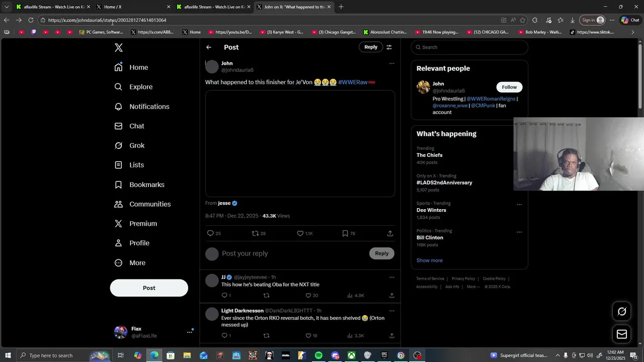The height and width of the screenshot is (362, 644).
Task: Open @WWERomanReigns mention in John's bio
Action: [x=491, y=99]
